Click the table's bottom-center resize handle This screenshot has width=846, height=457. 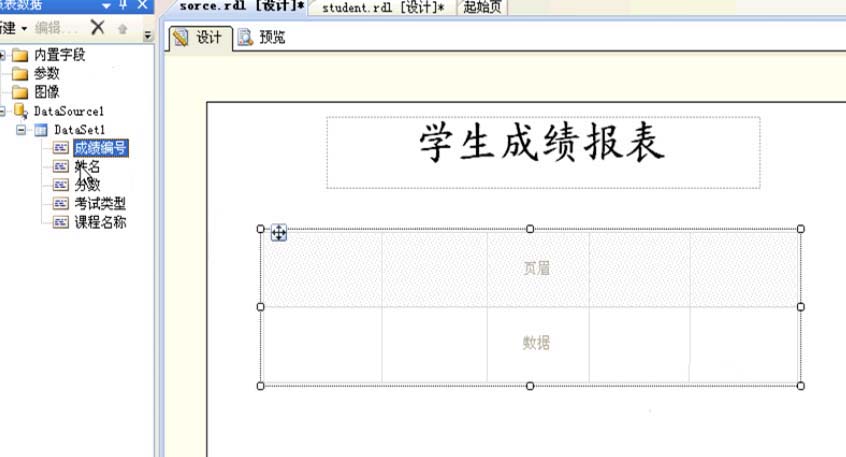(530, 386)
